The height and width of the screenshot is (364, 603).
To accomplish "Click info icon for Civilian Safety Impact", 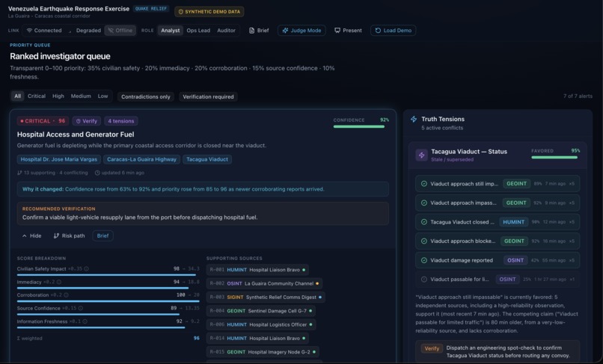I will coord(87,268).
